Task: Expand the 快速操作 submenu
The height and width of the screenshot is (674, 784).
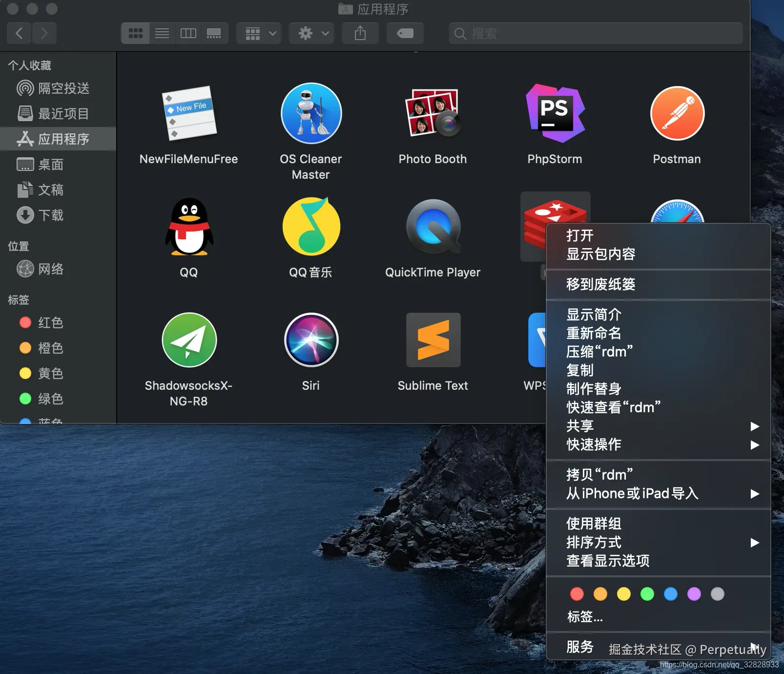Action: 658,444
